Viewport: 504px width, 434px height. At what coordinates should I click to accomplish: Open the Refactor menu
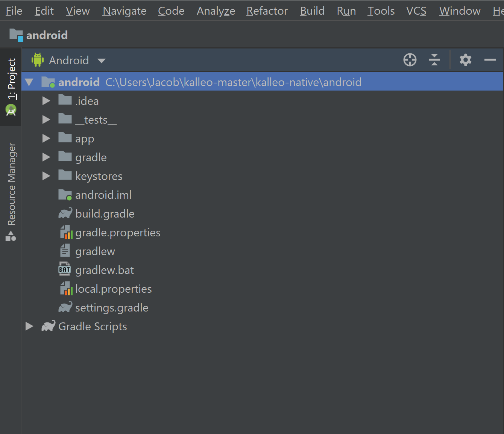tap(267, 11)
